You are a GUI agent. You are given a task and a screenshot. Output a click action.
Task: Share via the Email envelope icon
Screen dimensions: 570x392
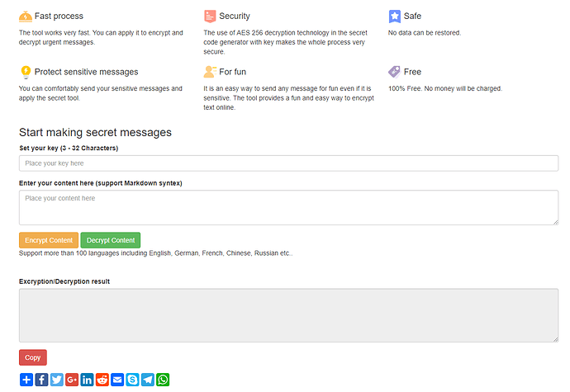click(x=117, y=380)
